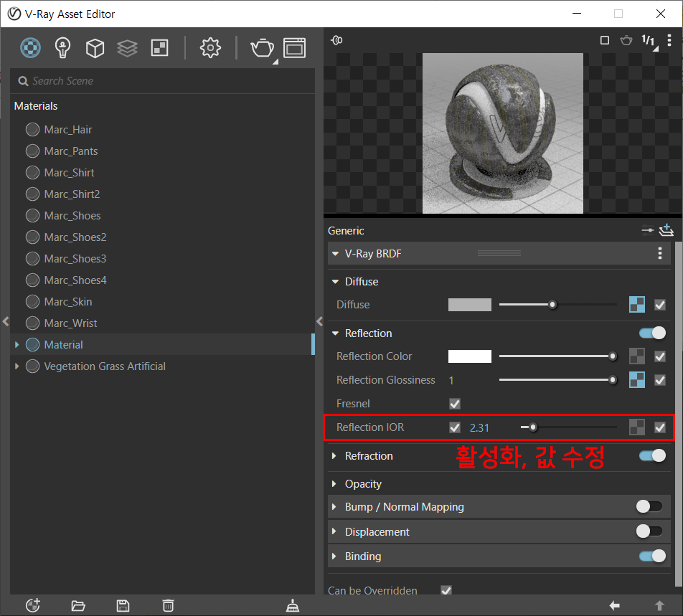This screenshot has height=616, width=683.
Task: Toggle Reflection Glossiness texture enabled checkbox
Action: [x=660, y=380]
